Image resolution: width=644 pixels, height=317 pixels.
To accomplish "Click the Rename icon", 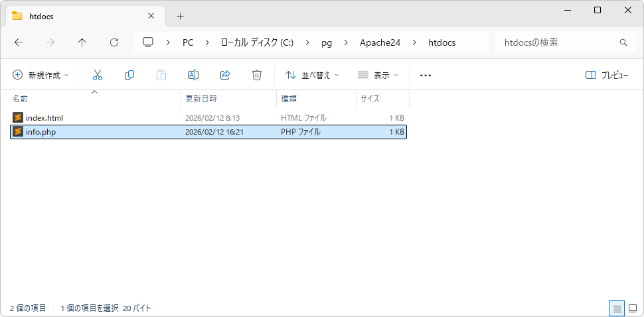I will click(x=193, y=75).
